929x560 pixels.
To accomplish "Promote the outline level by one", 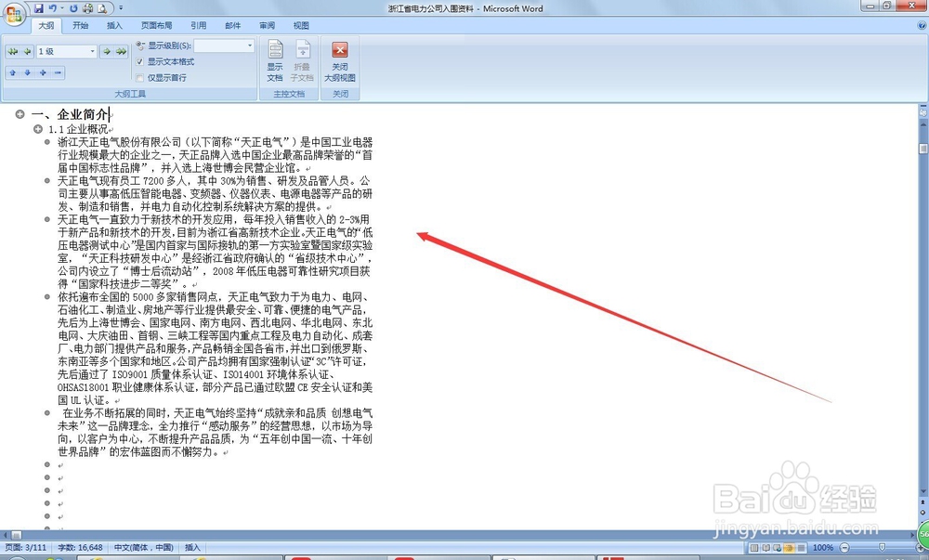I will [27, 51].
